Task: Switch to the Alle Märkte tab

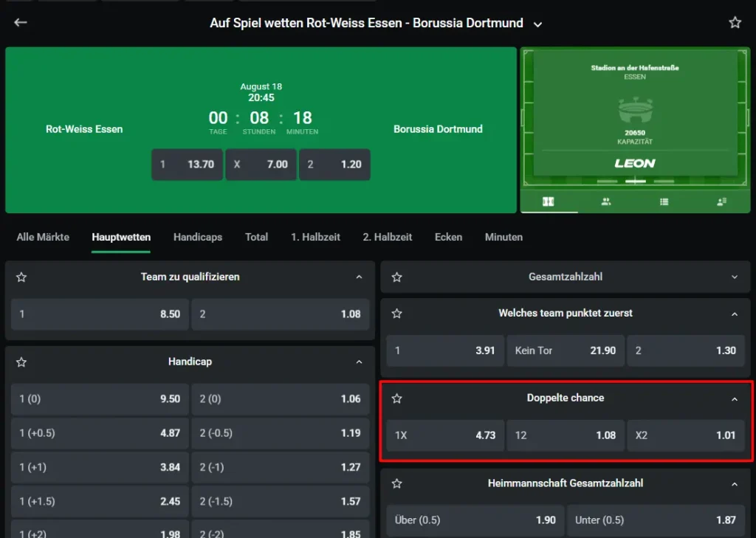Action: 43,237
